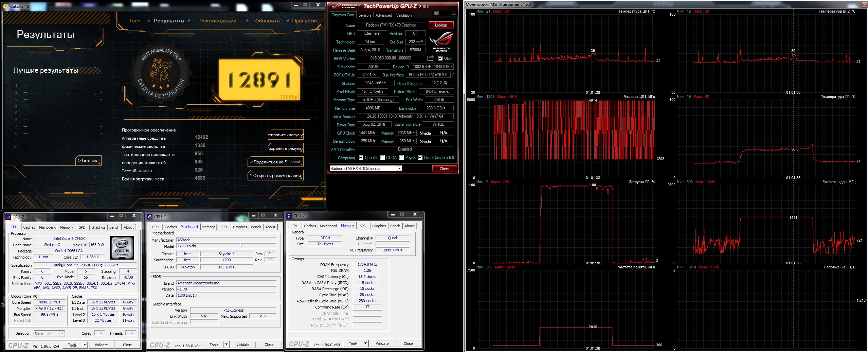
Task: Click the Core Speed value 4898.30 MHz
Action: click(x=50, y=302)
